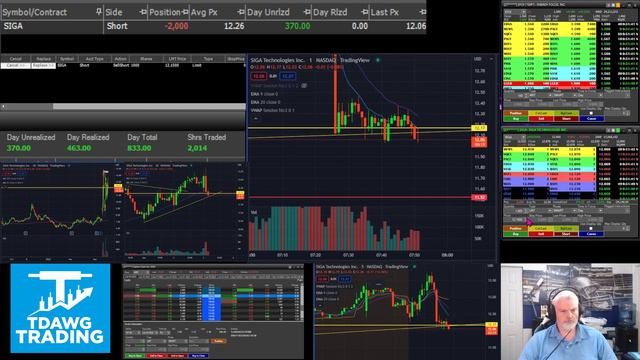This screenshot has height=360, width=640.
Task: Click EMA 20 indicator label on main chart
Action: pos(265,102)
